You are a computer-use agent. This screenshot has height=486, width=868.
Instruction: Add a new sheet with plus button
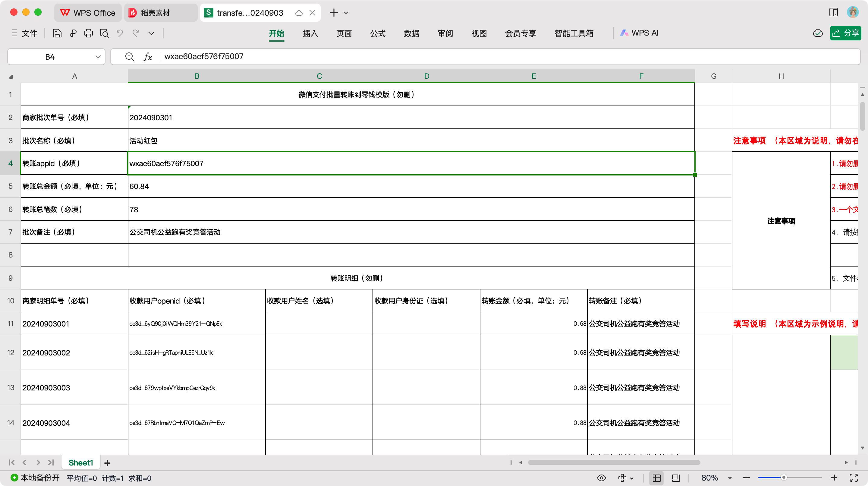(107, 463)
